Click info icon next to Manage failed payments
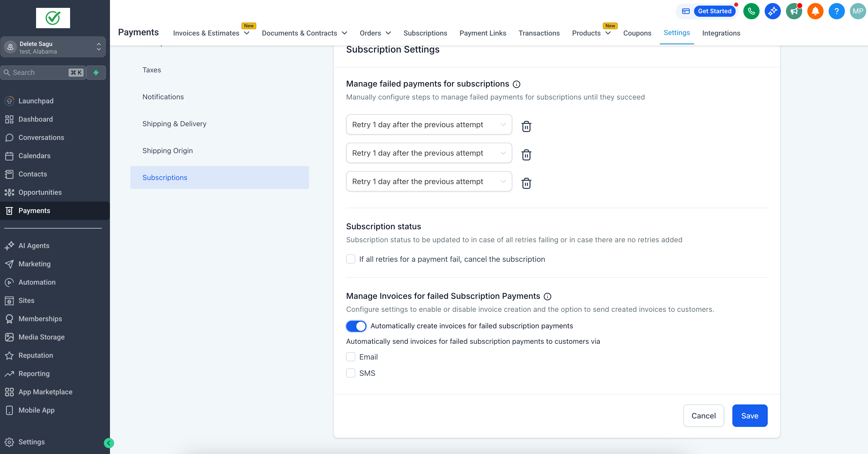This screenshot has width=868, height=454. tap(516, 84)
